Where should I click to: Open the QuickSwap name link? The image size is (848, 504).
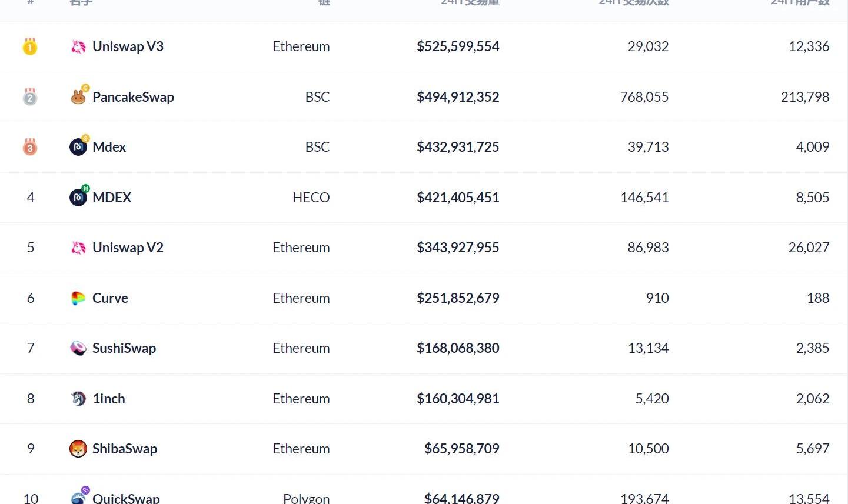[x=126, y=498]
